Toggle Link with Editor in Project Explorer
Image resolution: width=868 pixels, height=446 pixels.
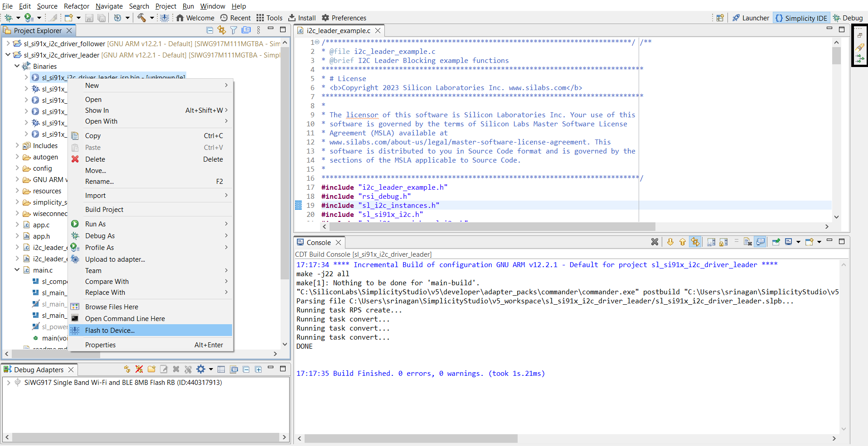point(222,30)
